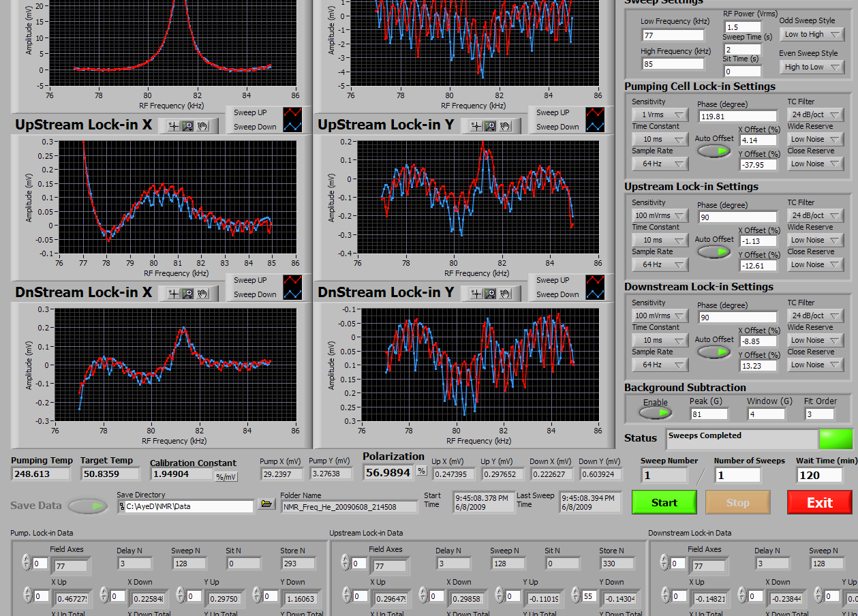Click the Folder Name field
Image resolution: width=858 pixels, height=616 pixels.
(x=349, y=506)
